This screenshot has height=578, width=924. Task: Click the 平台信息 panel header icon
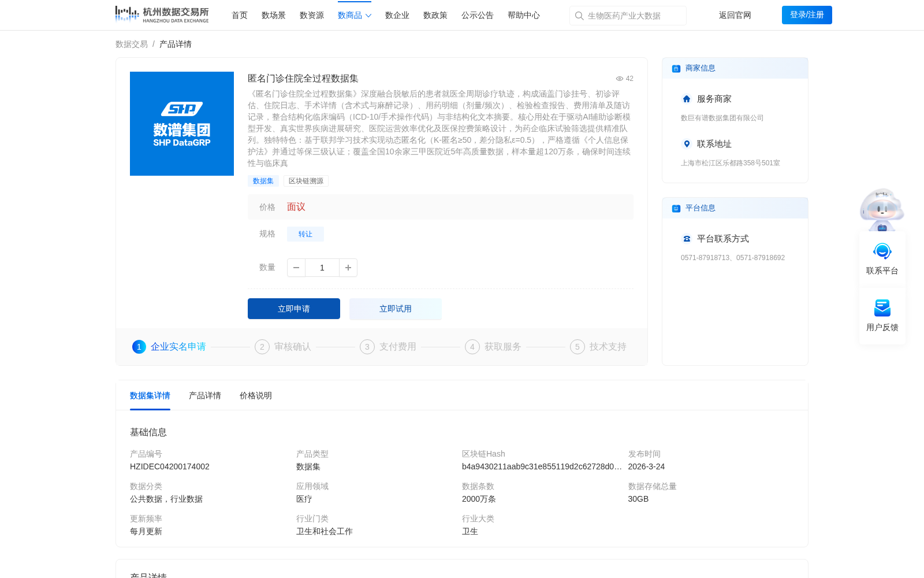tap(676, 208)
